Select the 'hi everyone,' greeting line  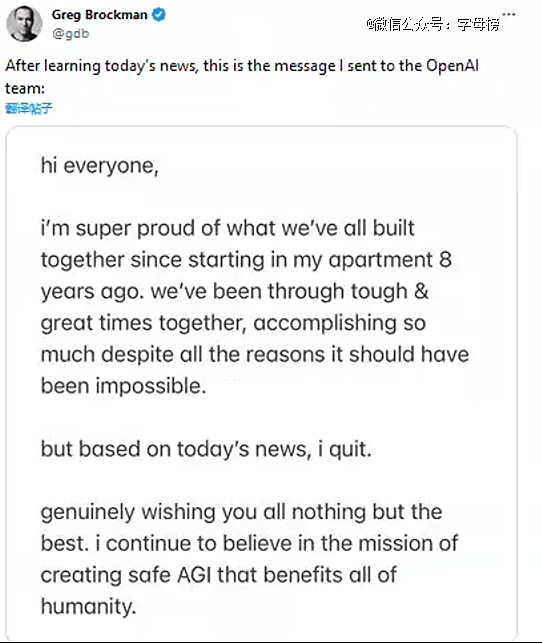100,166
